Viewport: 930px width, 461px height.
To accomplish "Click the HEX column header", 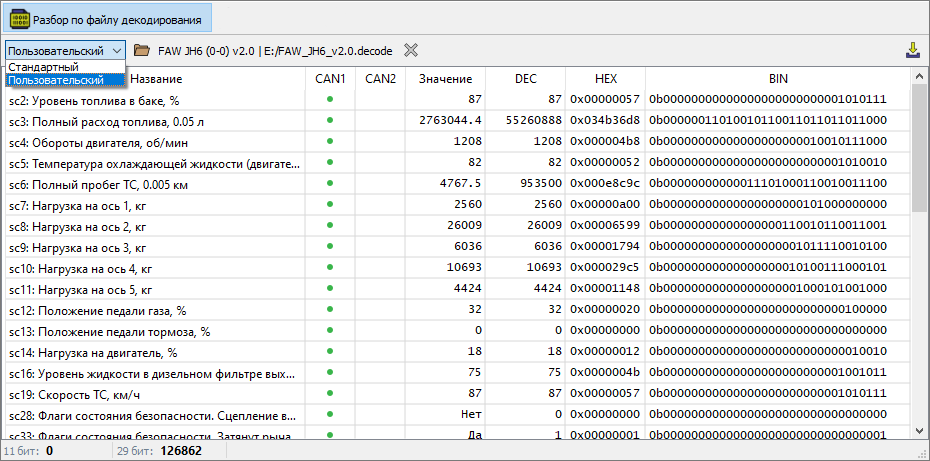I will pyautogui.click(x=605, y=78).
